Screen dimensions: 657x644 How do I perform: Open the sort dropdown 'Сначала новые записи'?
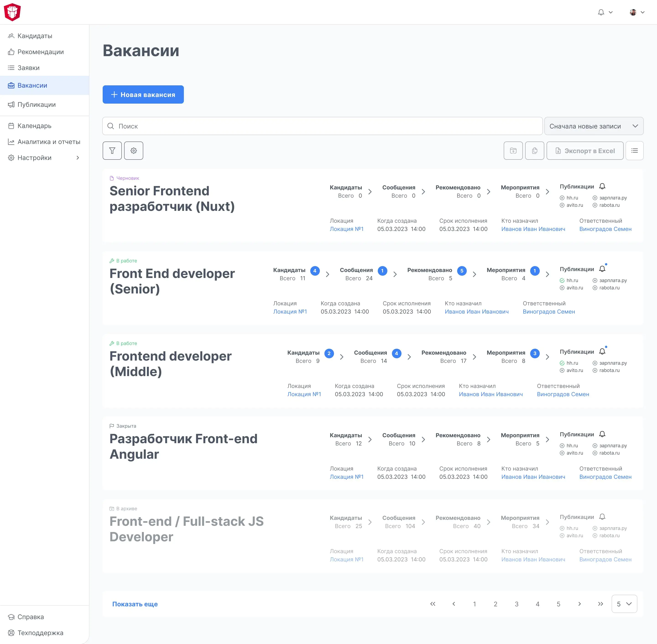[x=593, y=126]
